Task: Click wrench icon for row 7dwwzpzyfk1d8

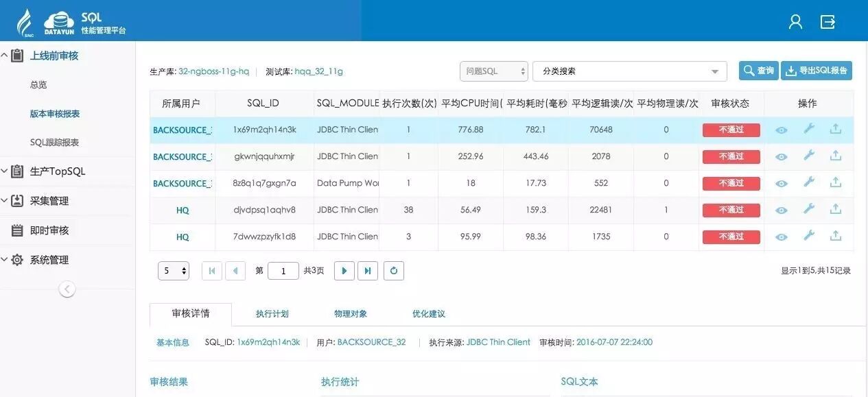Action: [x=809, y=235]
